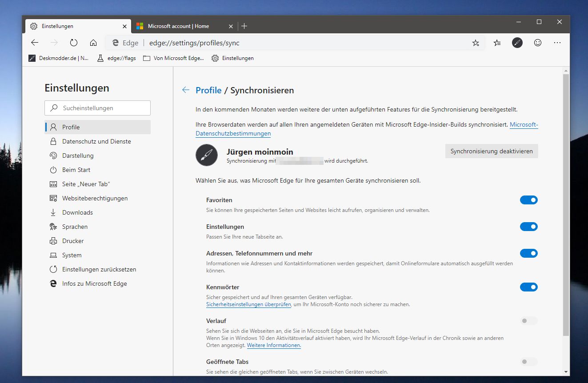Open Deskmodder.de bookmark in favorites bar
Viewport: 588px width, 383px height.
click(x=58, y=58)
